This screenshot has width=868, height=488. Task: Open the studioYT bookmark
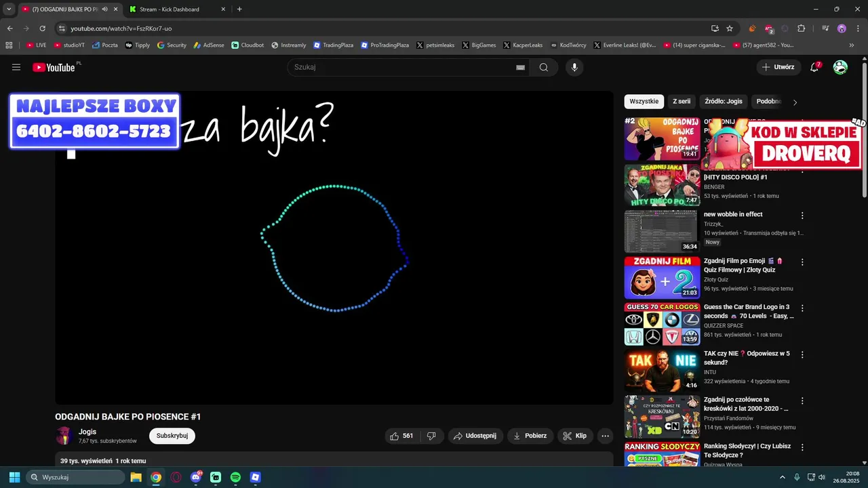tap(68, 45)
